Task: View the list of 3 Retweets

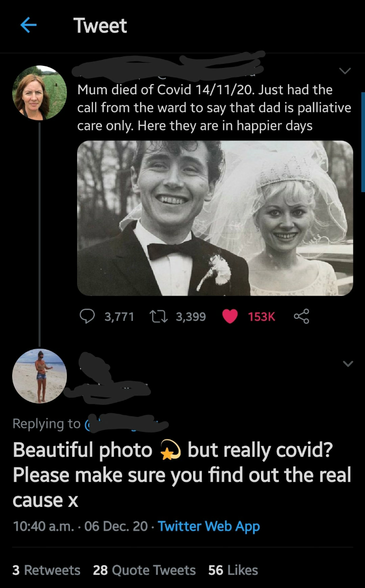Action: [x=46, y=570]
